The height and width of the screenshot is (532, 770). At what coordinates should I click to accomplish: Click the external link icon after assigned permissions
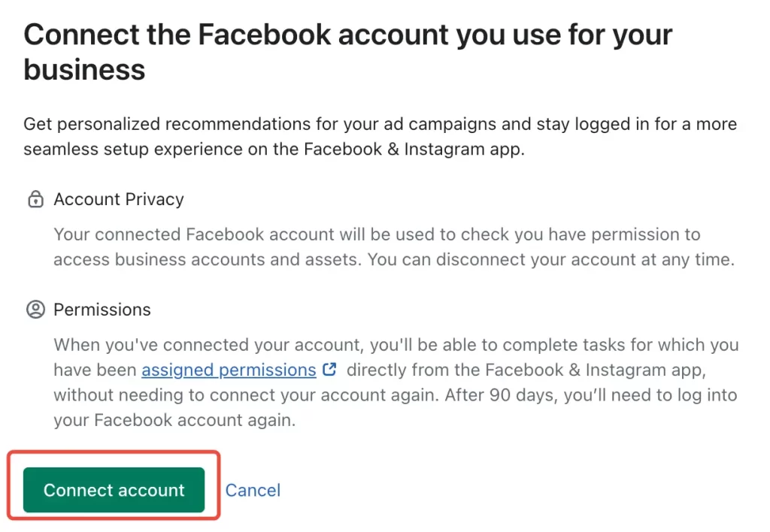coord(329,369)
